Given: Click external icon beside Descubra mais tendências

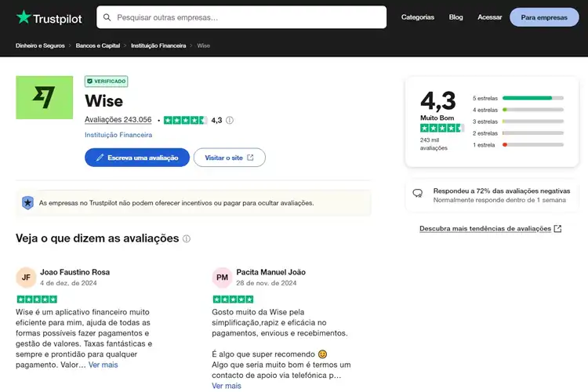Looking at the screenshot, I should click(x=557, y=228).
